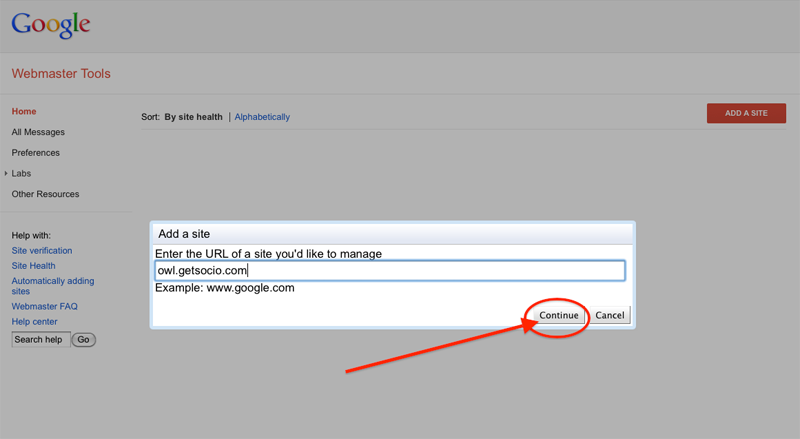Open Automatically adding sites help link
This screenshot has height=439, width=800.
pyautogui.click(x=53, y=286)
